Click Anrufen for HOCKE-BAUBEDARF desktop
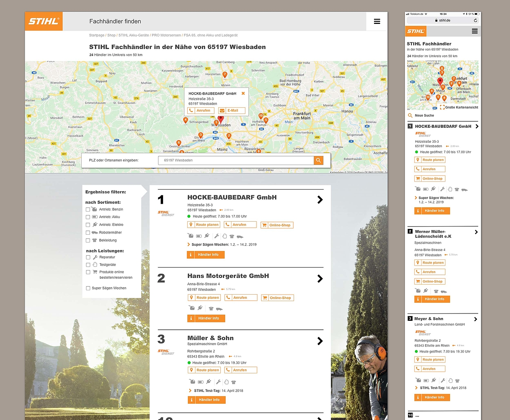Screen dimensions: 510x420 (240, 225)
